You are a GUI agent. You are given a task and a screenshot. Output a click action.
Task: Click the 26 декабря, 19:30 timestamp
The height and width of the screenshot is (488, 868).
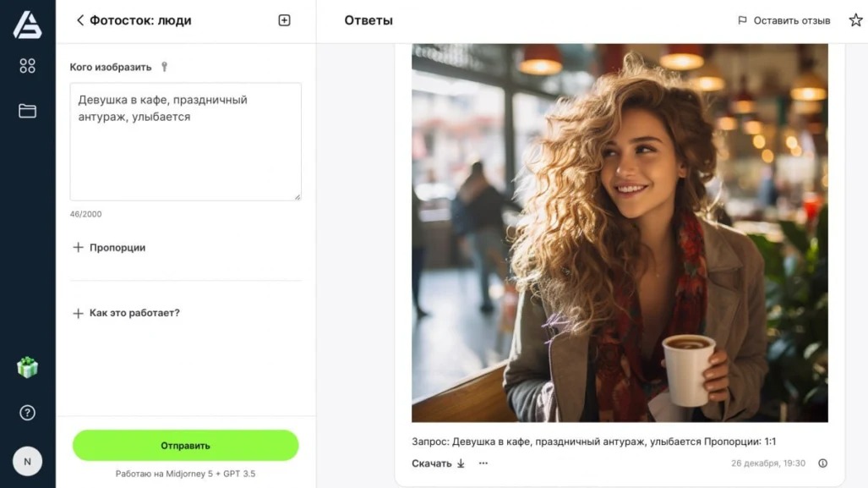pos(767,463)
